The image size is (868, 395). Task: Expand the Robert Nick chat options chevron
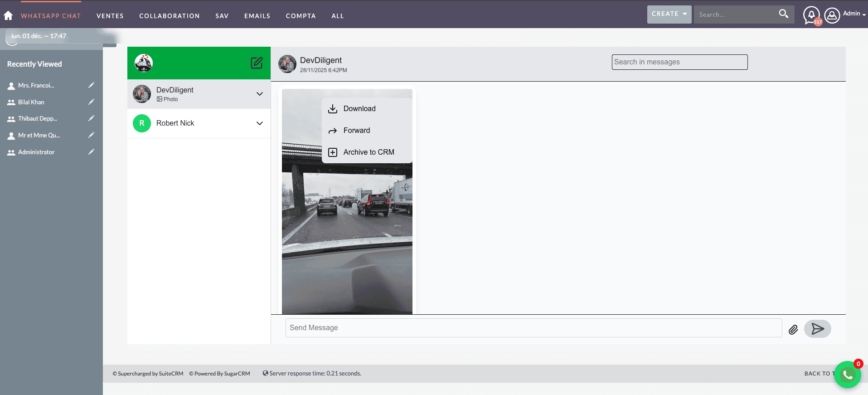tap(260, 123)
